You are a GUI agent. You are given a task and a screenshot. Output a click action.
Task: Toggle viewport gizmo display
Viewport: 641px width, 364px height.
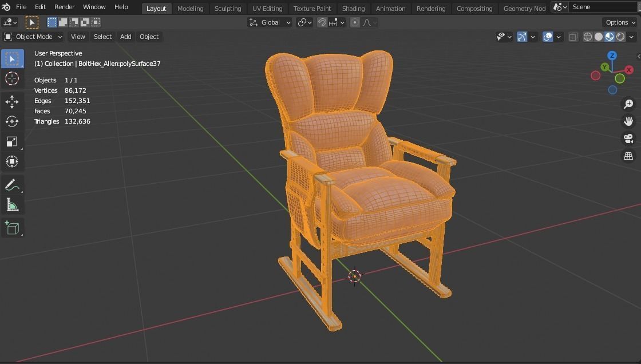(522, 37)
